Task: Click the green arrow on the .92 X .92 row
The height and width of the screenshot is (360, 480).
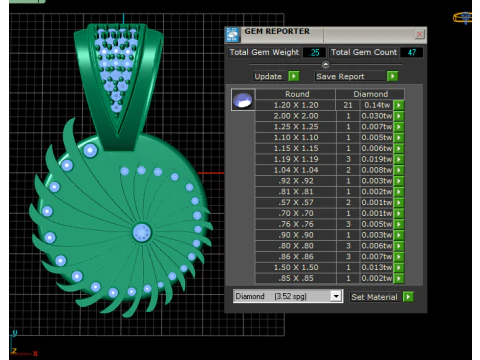Action: click(399, 181)
